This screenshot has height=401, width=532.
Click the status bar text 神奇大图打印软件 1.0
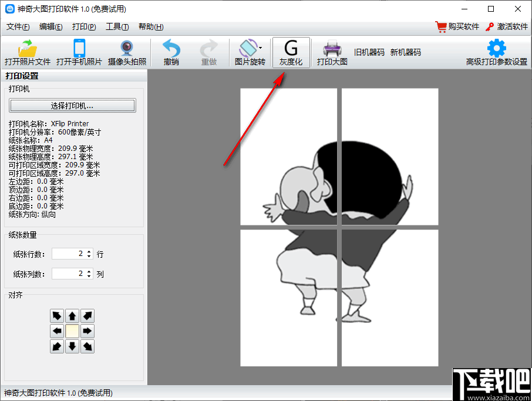click(x=58, y=393)
